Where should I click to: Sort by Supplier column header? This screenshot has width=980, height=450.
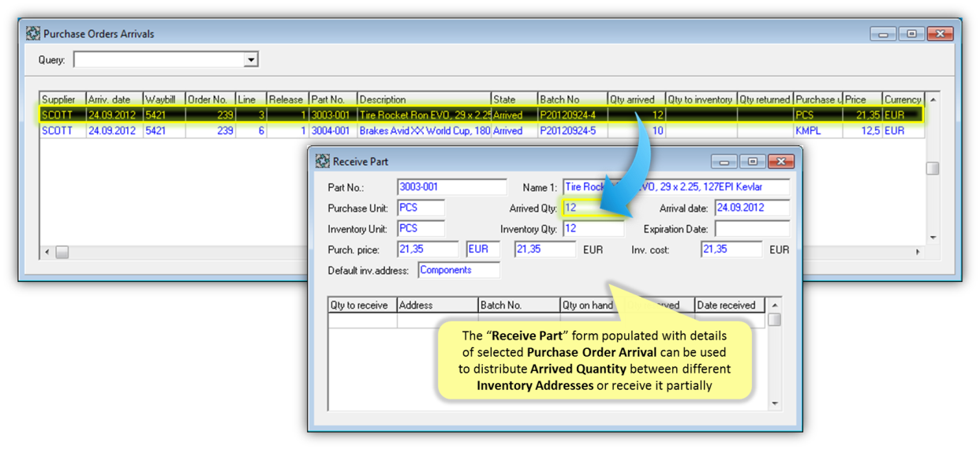tap(62, 99)
